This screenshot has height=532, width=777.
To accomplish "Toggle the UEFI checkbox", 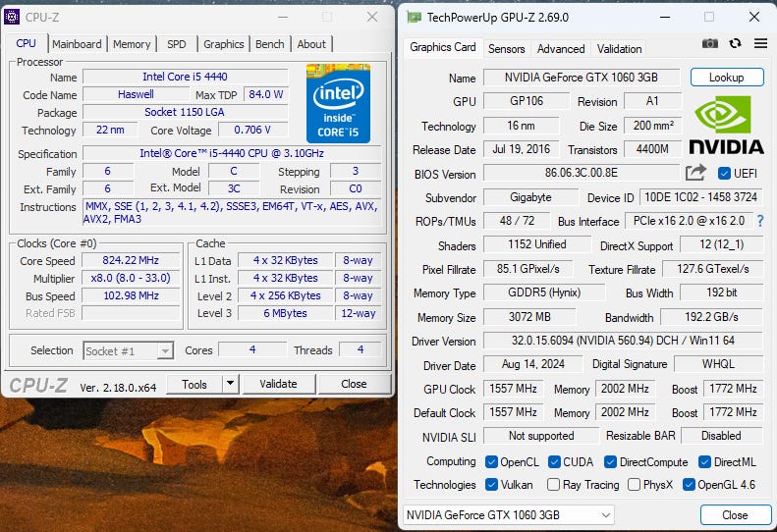I will coord(724,174).
